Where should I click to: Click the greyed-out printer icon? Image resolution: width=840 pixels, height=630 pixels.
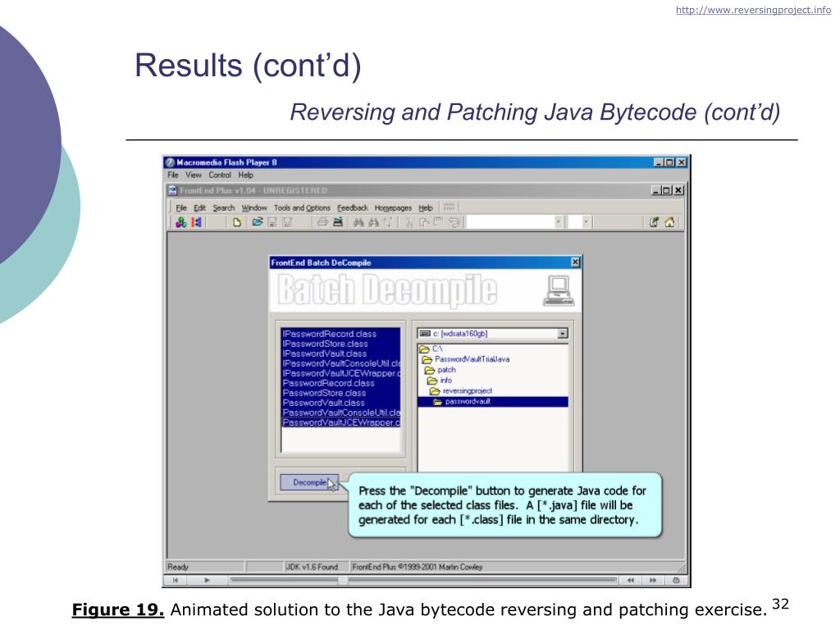click(322, 222)
